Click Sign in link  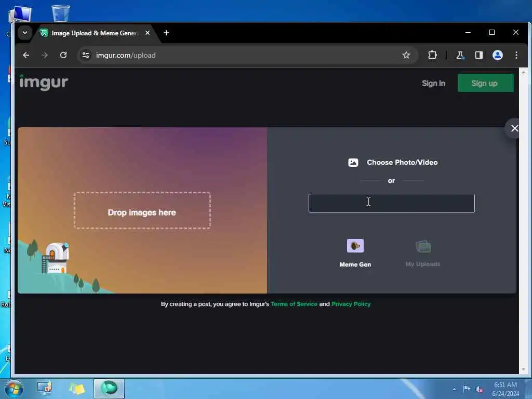(x=433, y=83)
